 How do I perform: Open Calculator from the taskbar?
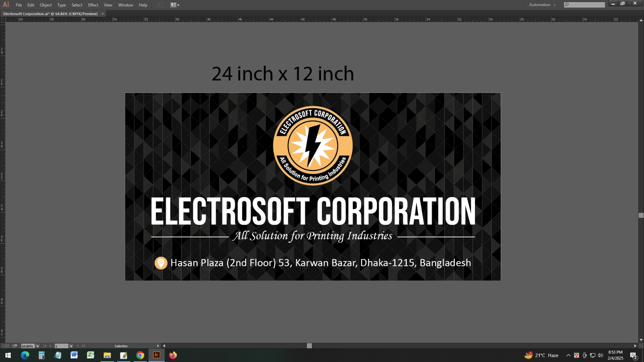point(41,355)
